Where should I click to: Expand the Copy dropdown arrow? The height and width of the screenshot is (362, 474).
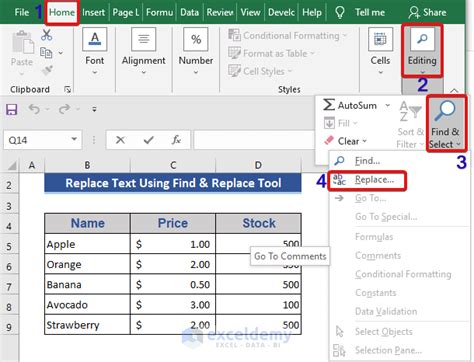coord(61,53)
